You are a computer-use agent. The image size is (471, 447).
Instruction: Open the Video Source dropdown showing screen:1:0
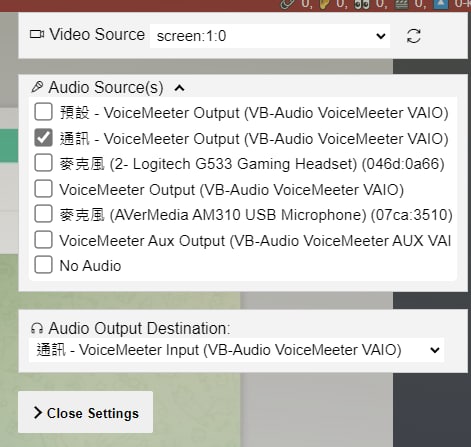270,36
